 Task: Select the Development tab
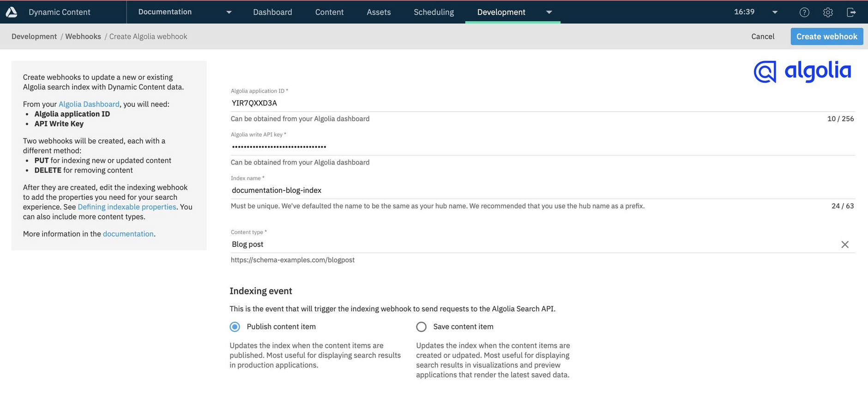click(x=501, y=12)
